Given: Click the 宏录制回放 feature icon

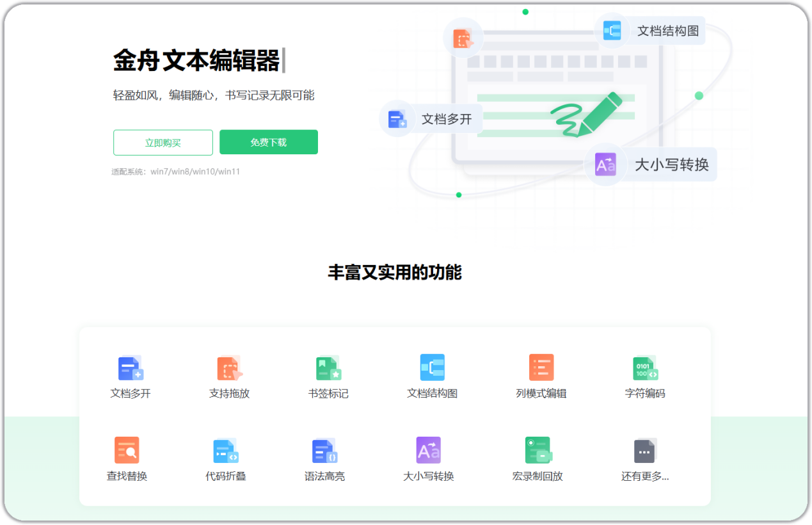Looking at the screenshot, I should [538, 450].
